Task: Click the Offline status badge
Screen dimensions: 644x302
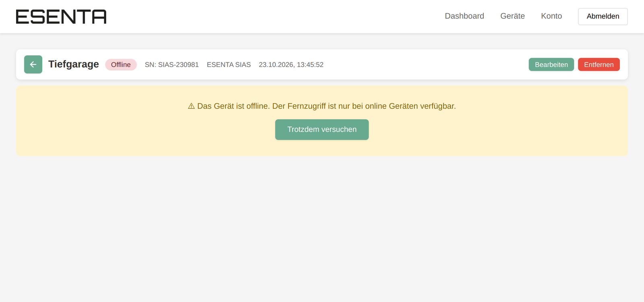Action: tap(121, 65)
